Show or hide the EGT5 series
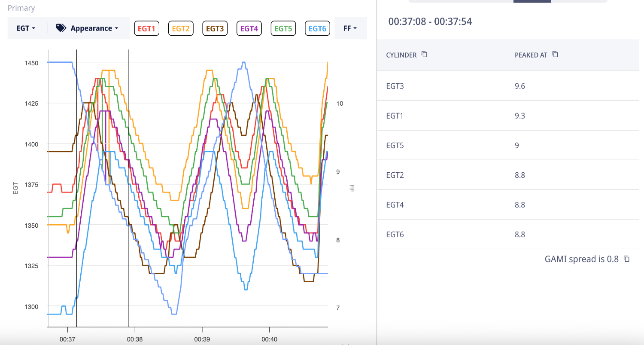This screenshot has height=345, width=644. [x=283, y=28]
